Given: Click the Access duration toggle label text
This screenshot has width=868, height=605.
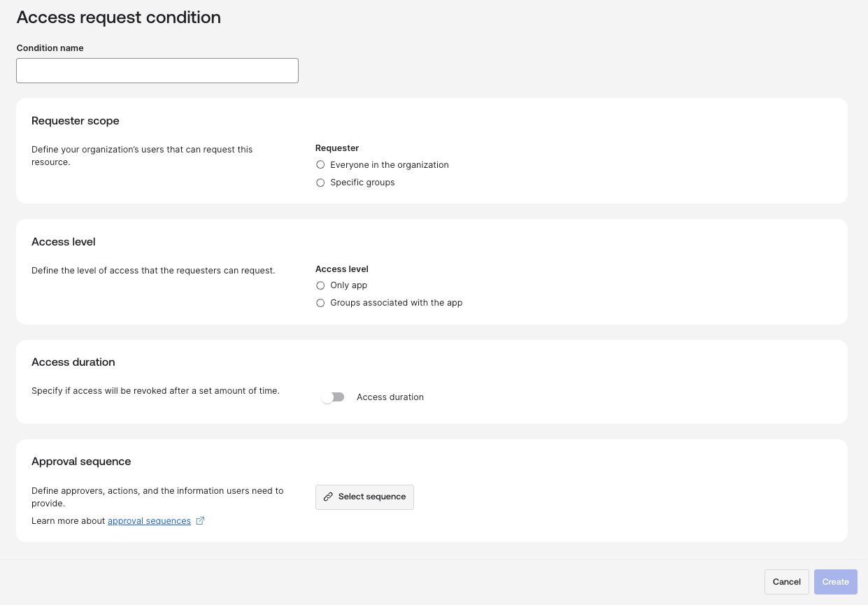Looking at the screenshot, I should coord(390,397).
